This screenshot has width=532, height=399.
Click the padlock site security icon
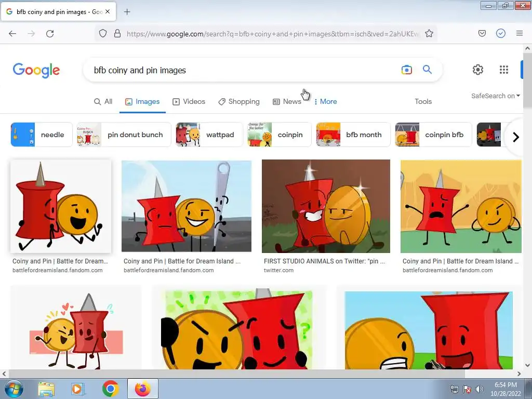[x=117, y=33]
